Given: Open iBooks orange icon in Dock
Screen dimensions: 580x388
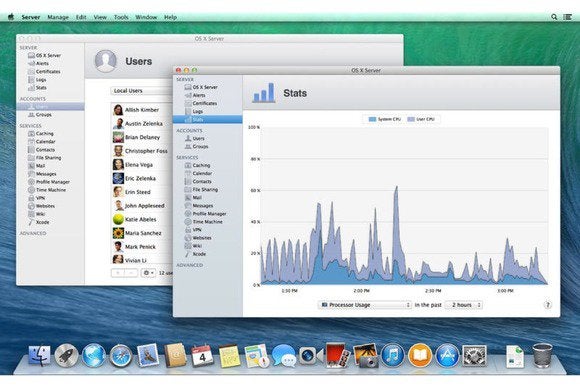Looking at the screenshot, I should tap(420, 355).
